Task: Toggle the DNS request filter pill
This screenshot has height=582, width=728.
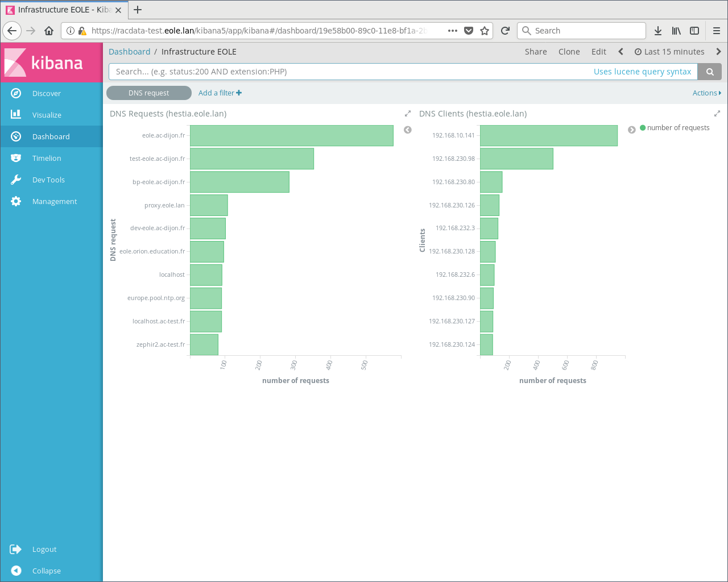Action: (148, 93)
